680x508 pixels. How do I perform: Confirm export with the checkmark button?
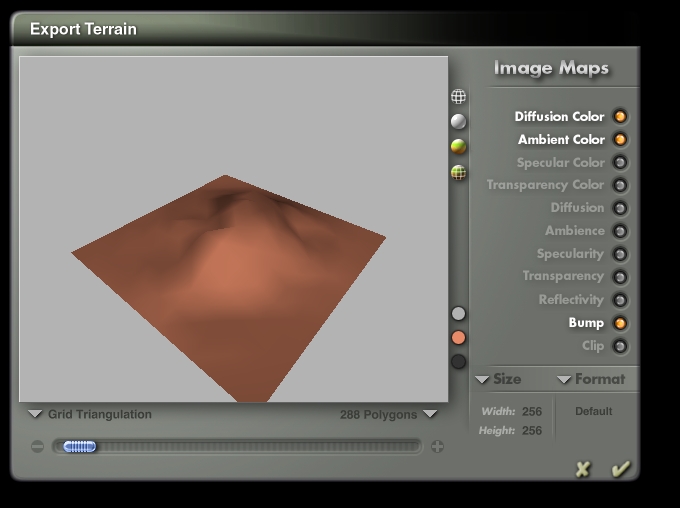(x=621, y=469)
